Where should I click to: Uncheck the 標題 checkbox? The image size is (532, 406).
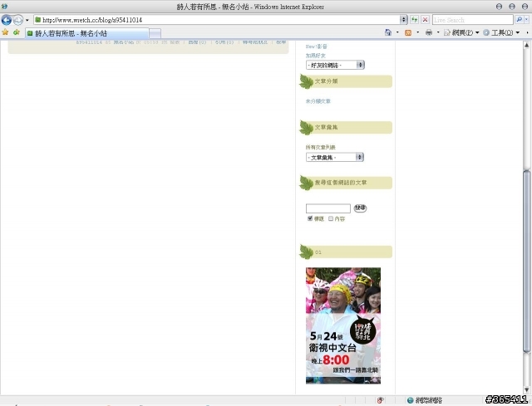click(x=310, y=218)
